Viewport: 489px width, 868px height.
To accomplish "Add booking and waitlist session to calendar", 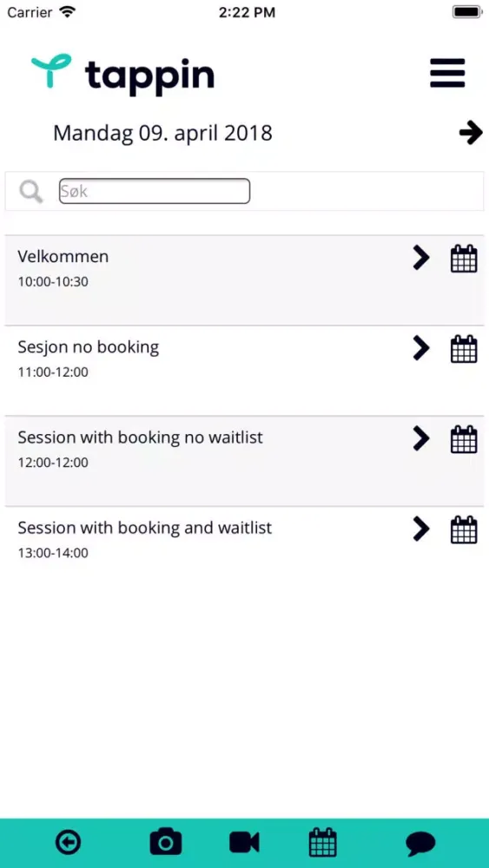I will [464, 529].
